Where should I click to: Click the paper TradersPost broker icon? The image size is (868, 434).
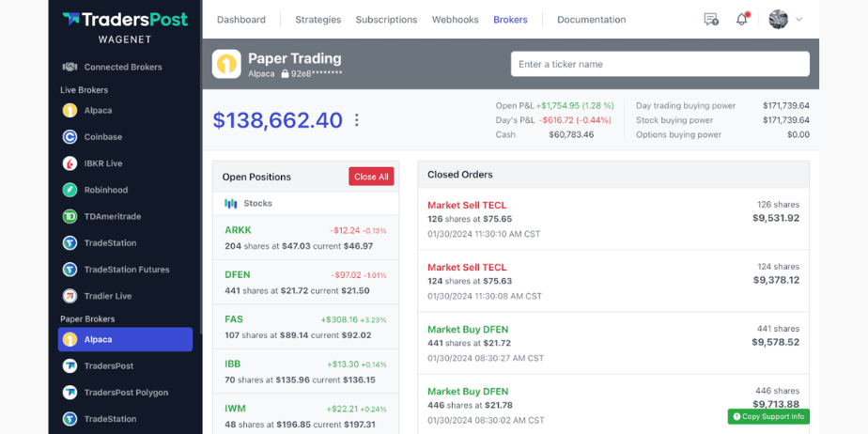(x=70, y=366)
